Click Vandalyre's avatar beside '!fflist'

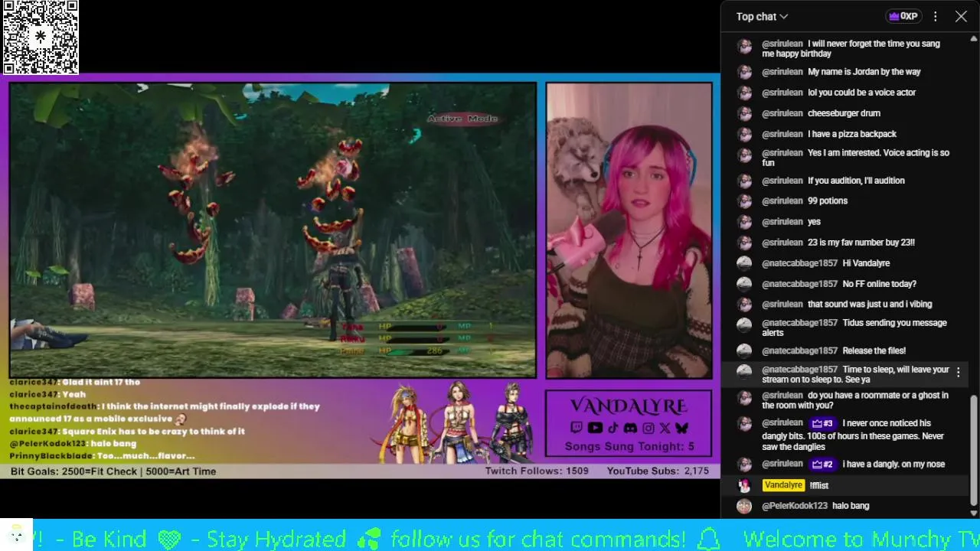(x=744, y=485)
